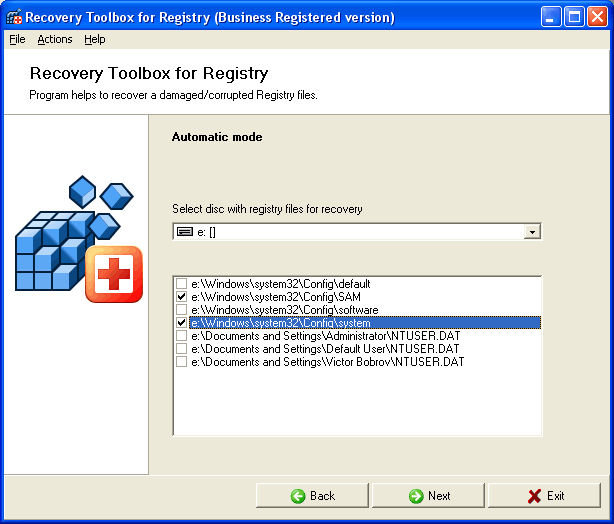Check the Config\software registry file

click(x=181, y=309)
